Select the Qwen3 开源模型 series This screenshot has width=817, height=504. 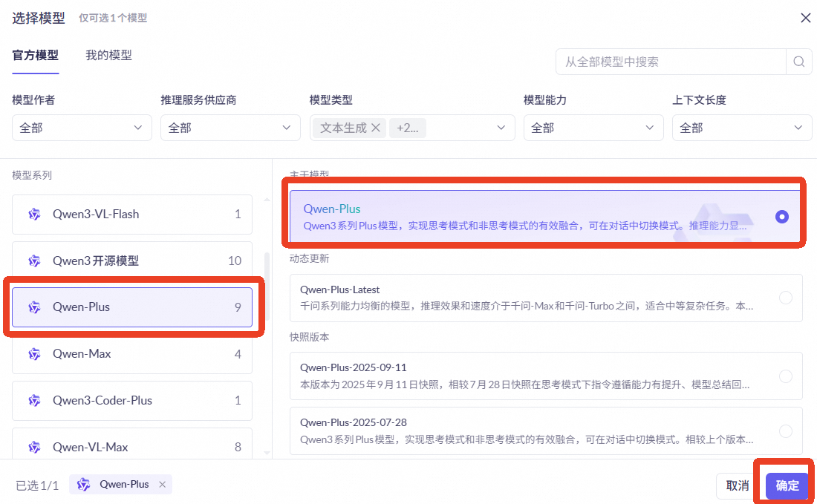pos(131,261)
